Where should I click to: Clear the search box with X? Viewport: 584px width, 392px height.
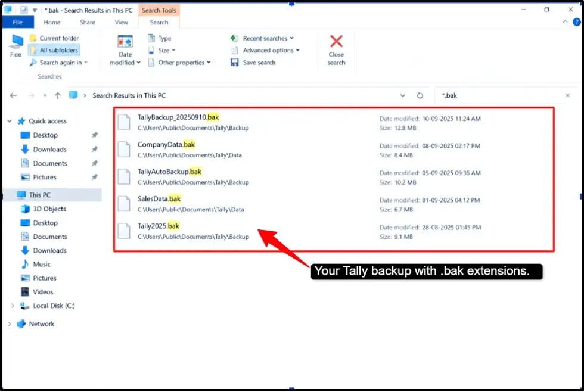[x=567, y=95]
